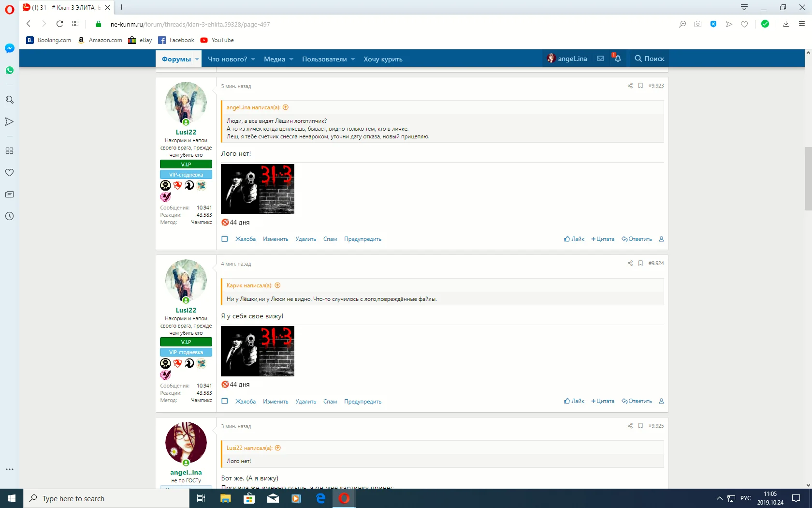The image size is (812, 508).
Task: Open the sidebar search icon
Action: point(9,100)
